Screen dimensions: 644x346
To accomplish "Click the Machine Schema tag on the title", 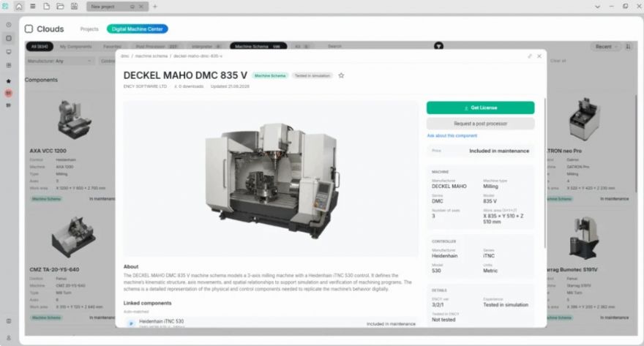I will [x=270, y=75].
